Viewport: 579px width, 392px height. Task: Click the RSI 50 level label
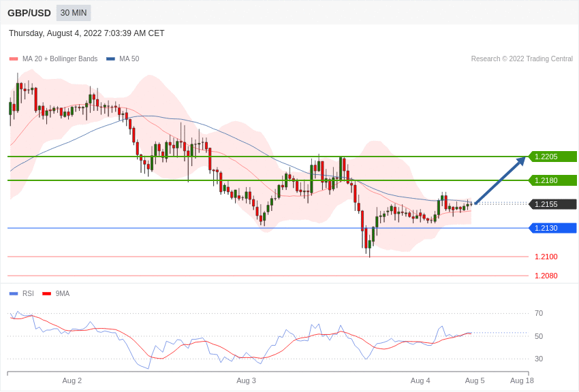(x=539, y=336)
